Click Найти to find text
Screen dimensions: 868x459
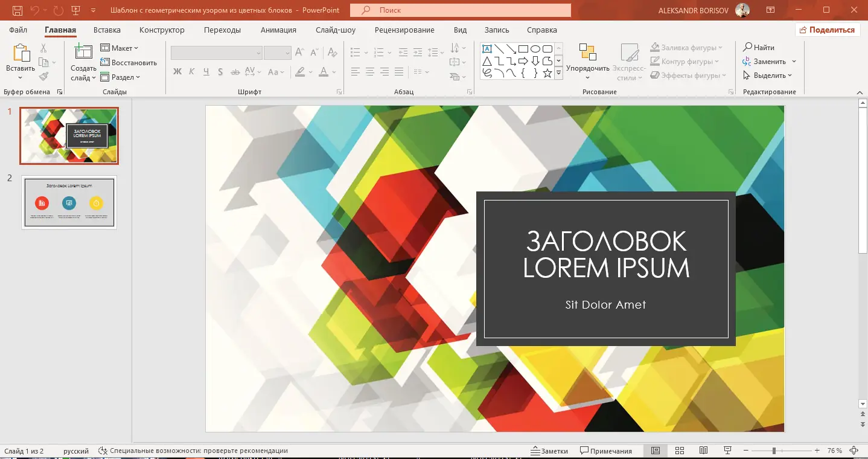pos(759,47)
